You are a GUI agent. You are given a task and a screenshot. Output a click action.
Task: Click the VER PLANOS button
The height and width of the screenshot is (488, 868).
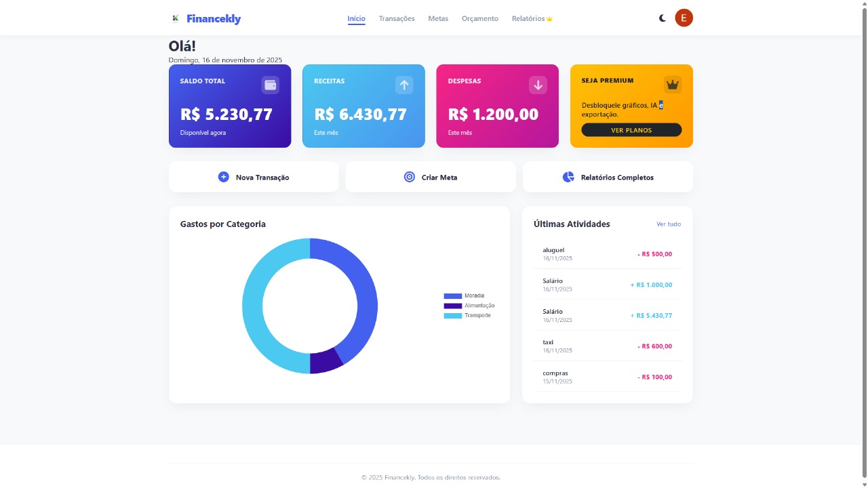630,129
